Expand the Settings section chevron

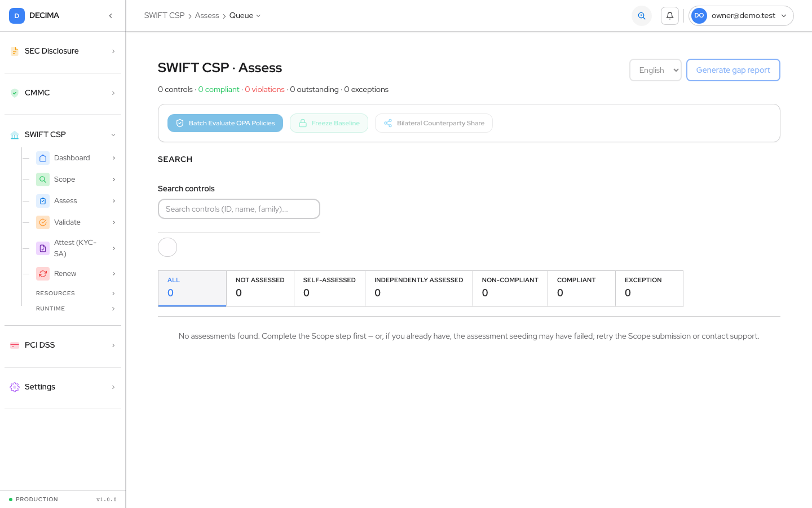113,387
